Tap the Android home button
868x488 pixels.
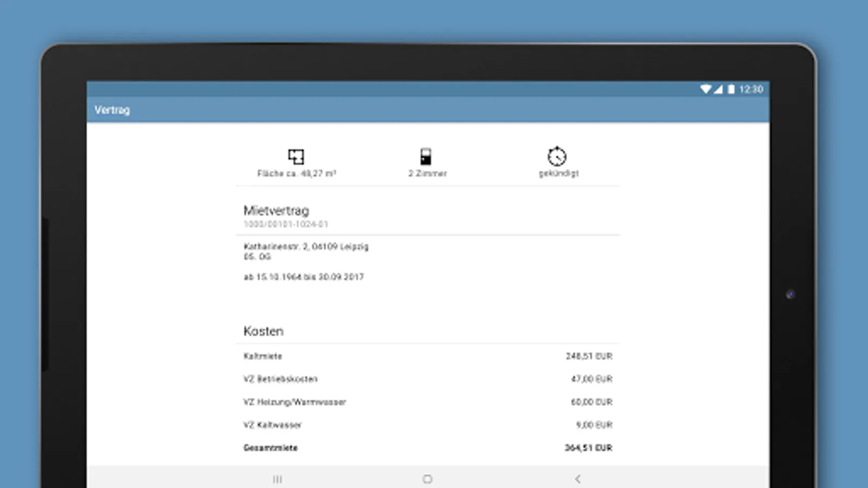[427, 479]
